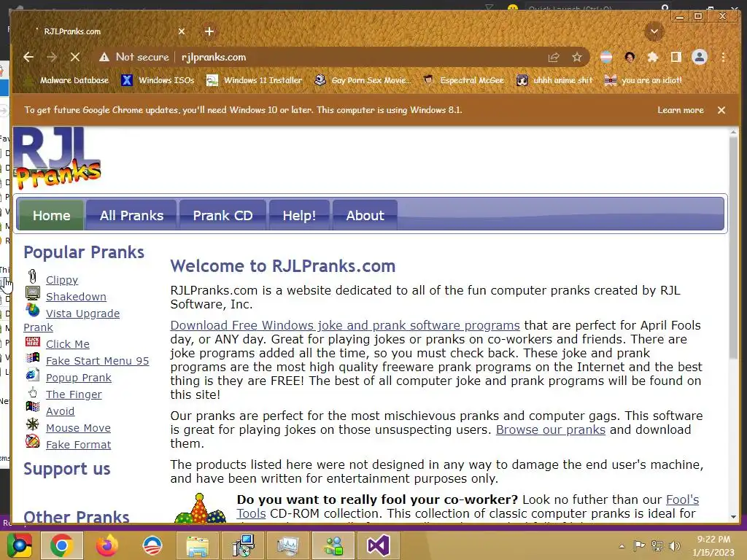Click the Fake Start Menu 95 flag icon
The height and width of the screenshot is (560, 747).
(x=33, y=357)
